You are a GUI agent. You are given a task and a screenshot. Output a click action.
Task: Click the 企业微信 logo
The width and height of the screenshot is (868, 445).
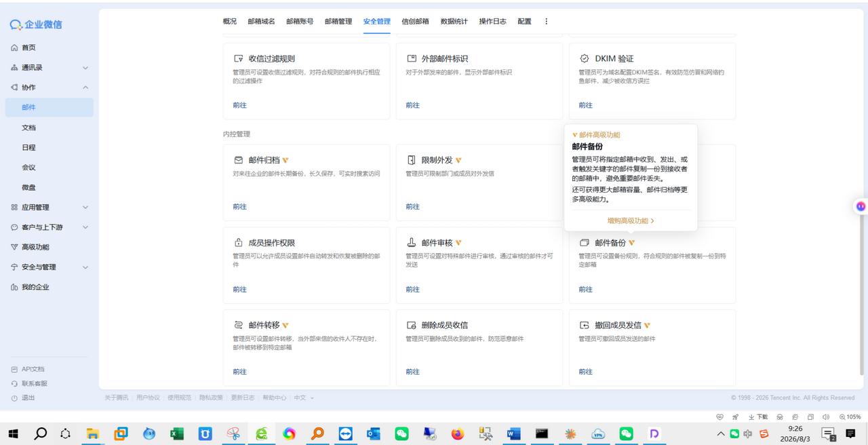click(x=36, y=24)
